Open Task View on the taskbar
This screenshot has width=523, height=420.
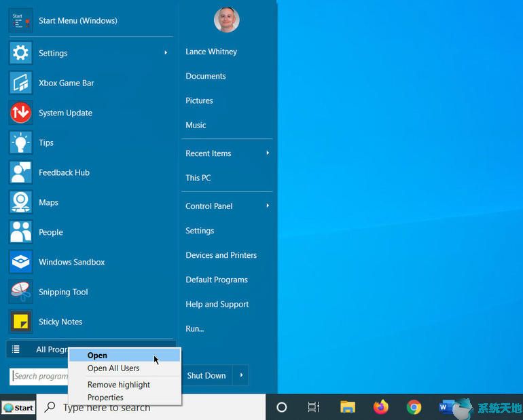point(314,407)
